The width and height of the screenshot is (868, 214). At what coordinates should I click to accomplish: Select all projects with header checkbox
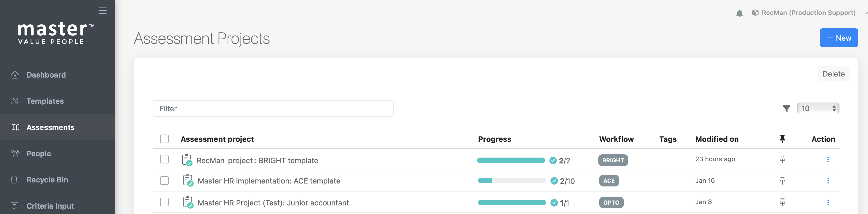click(x=164, y=139)
